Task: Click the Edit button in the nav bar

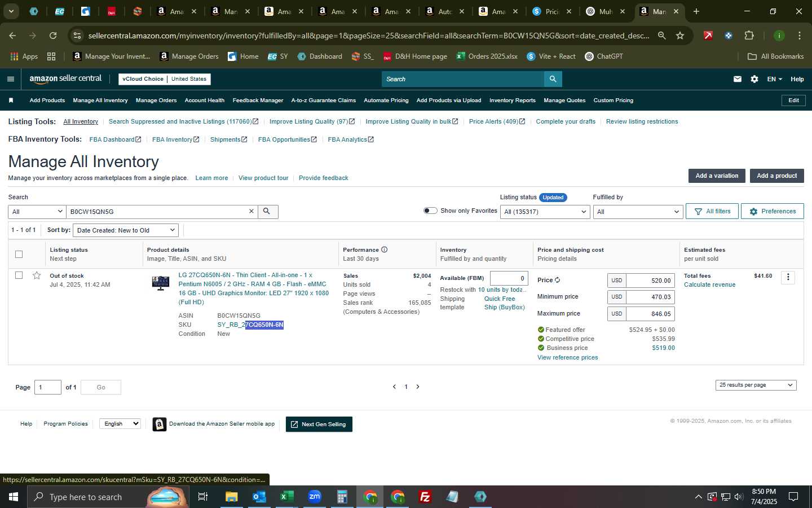Action: pos(793,100)
